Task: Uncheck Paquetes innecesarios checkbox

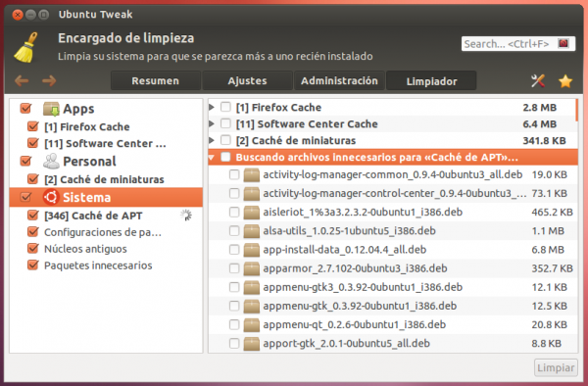Action: tap(33, 265)
